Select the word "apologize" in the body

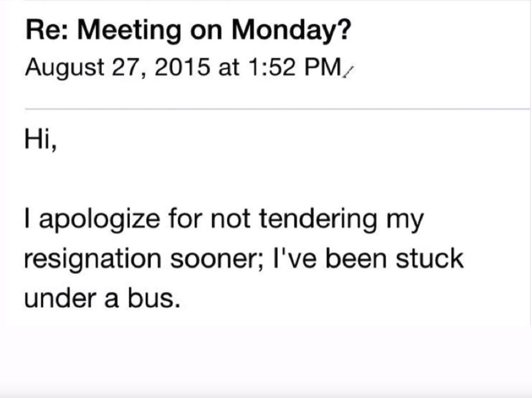tap(96, 220)
